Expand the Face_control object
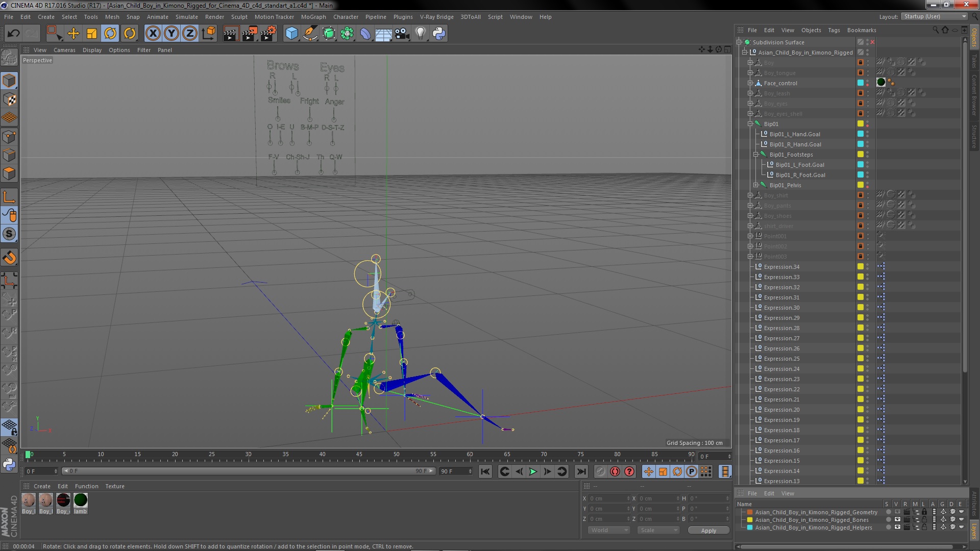Viewport: 980px width, 551px height. coord(750,83)
